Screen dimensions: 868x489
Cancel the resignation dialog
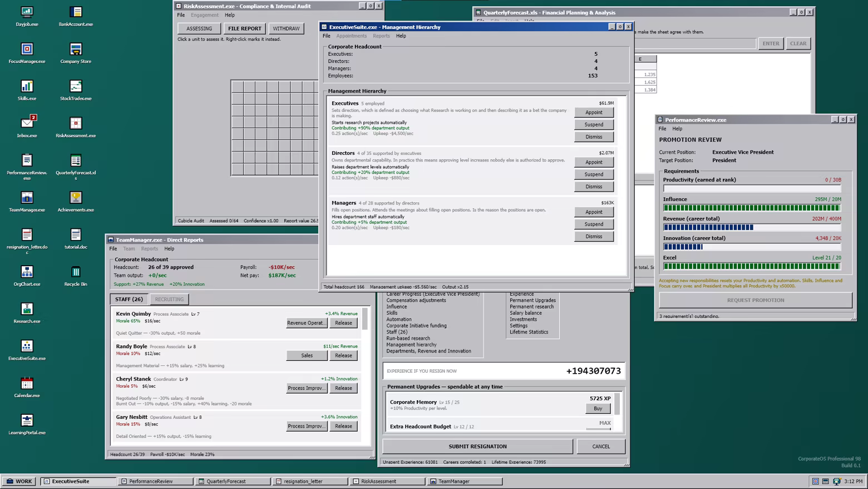[x=601, y=446]
